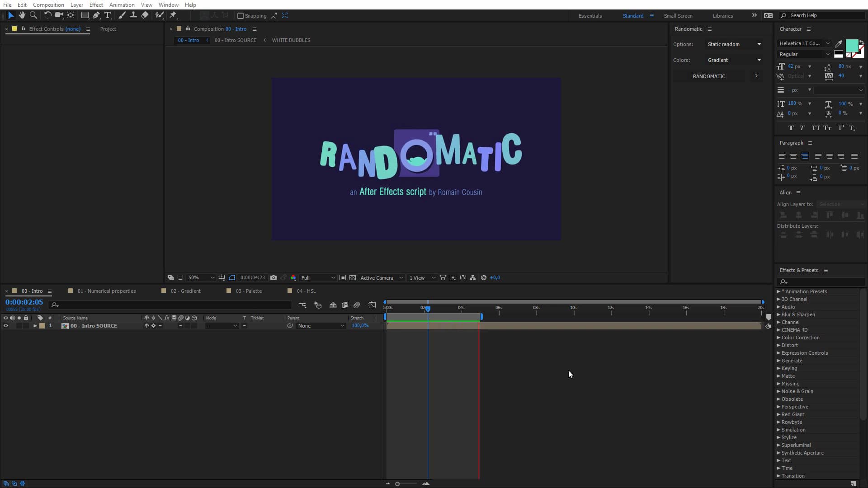Switch to the Project tab
This screenshot has height=488, width=868.
108,29
